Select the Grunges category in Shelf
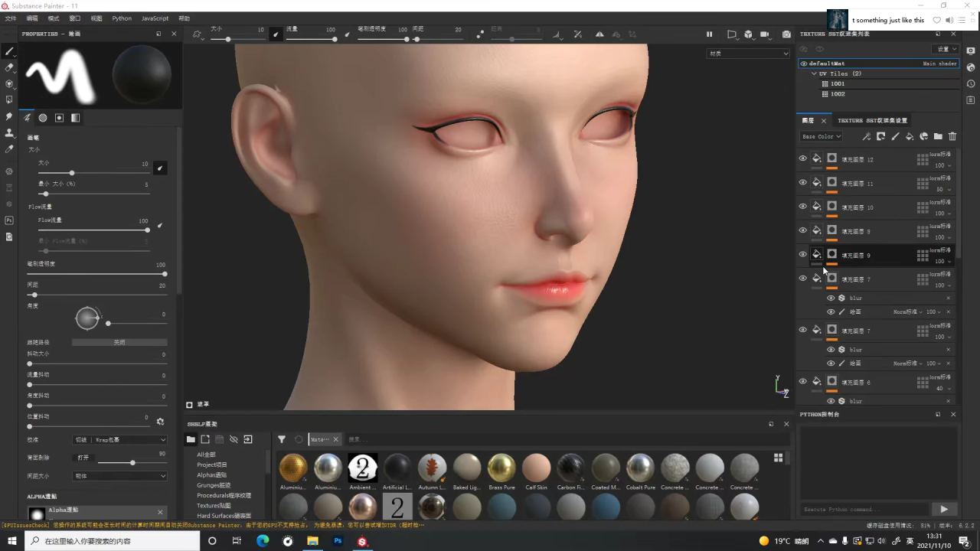Viewport: 980px width, 551px height. click(x=214, y=485)
